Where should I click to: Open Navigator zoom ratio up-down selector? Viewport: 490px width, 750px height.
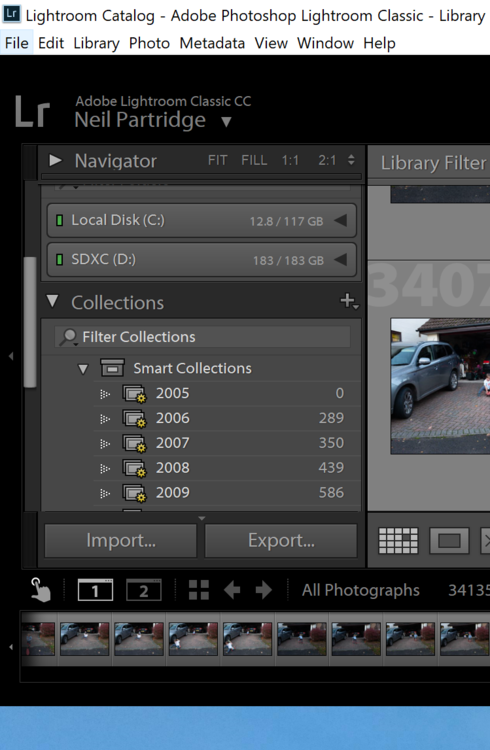[351, 160]
